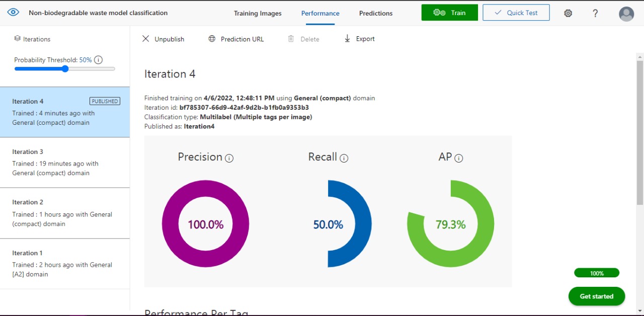Open the user account avatar
Image resolution: width=644 pixels, height=316 pixels.
click(626, 14)
